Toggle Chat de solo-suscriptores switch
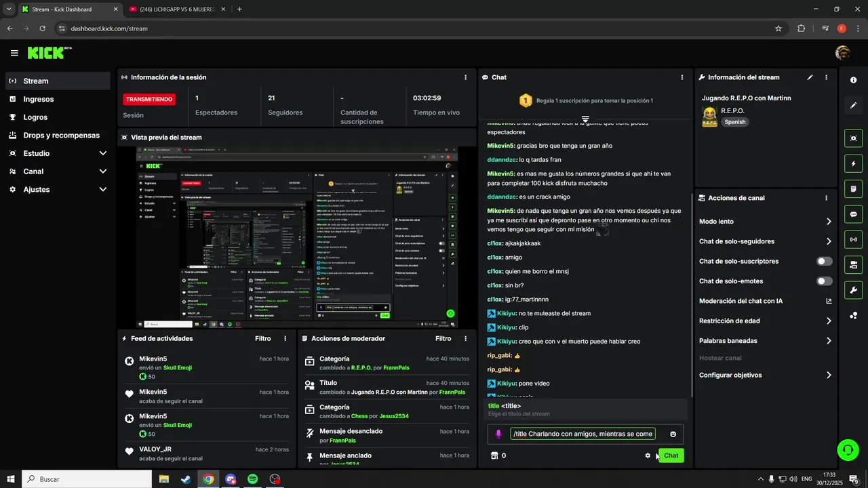This screenshot has height=488, width=868. [825, 261]
